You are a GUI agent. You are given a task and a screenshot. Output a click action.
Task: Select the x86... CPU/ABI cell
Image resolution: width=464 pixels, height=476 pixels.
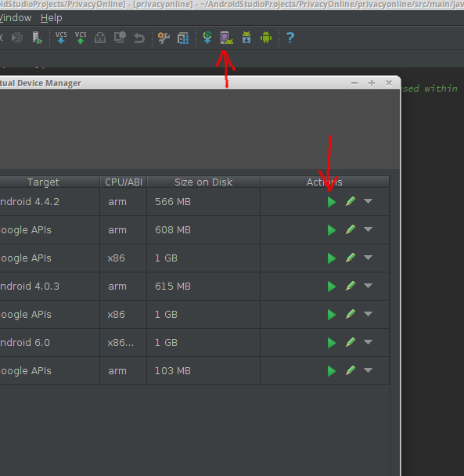coord(124,343)
